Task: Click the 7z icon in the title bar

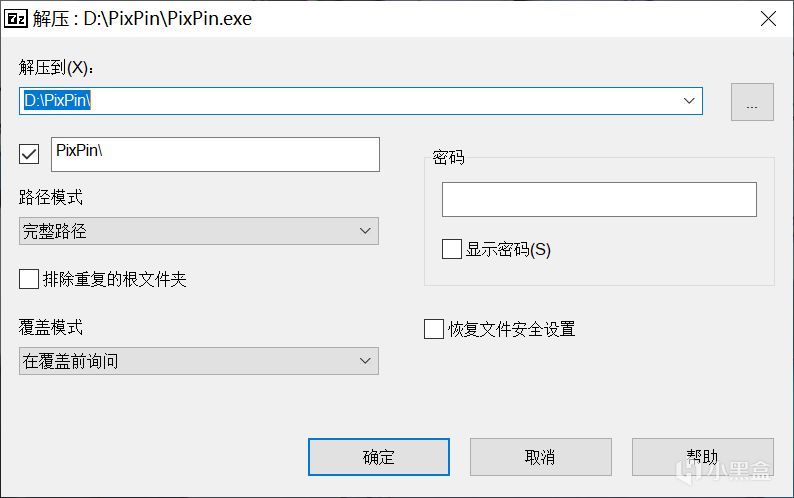Action: pos(16,19)
